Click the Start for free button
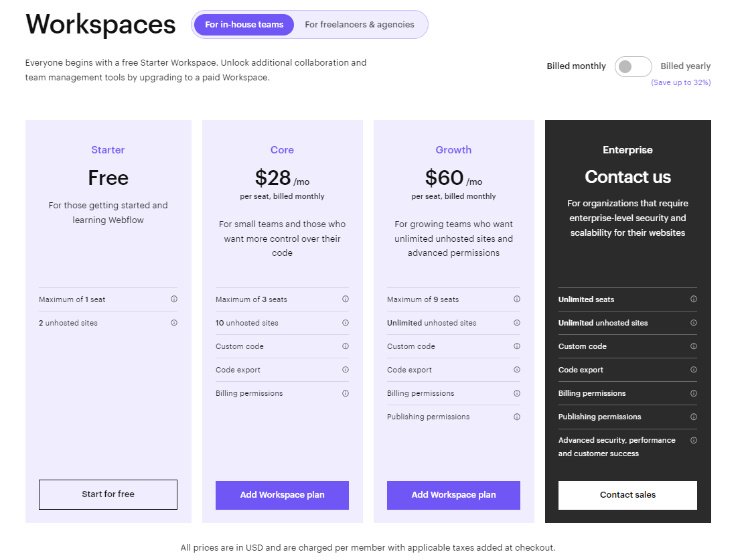Viewport: 746px width, 560px height. tap(108, 494)
